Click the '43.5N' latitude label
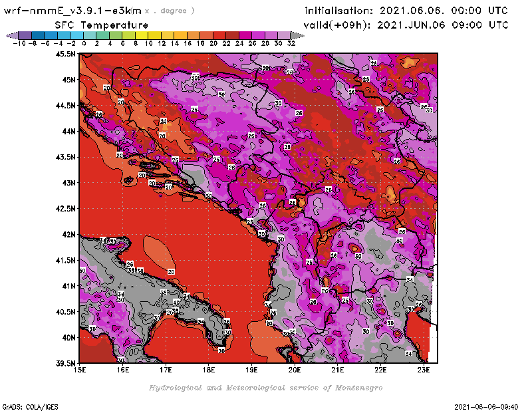The width and height of the screenshot is (532, 411). [65, 157]
